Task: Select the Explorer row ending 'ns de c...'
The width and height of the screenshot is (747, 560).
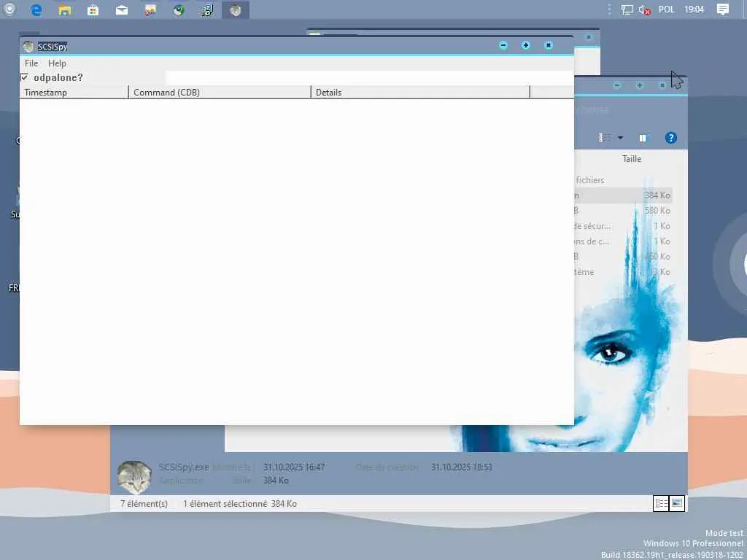Action: point(623,241)
